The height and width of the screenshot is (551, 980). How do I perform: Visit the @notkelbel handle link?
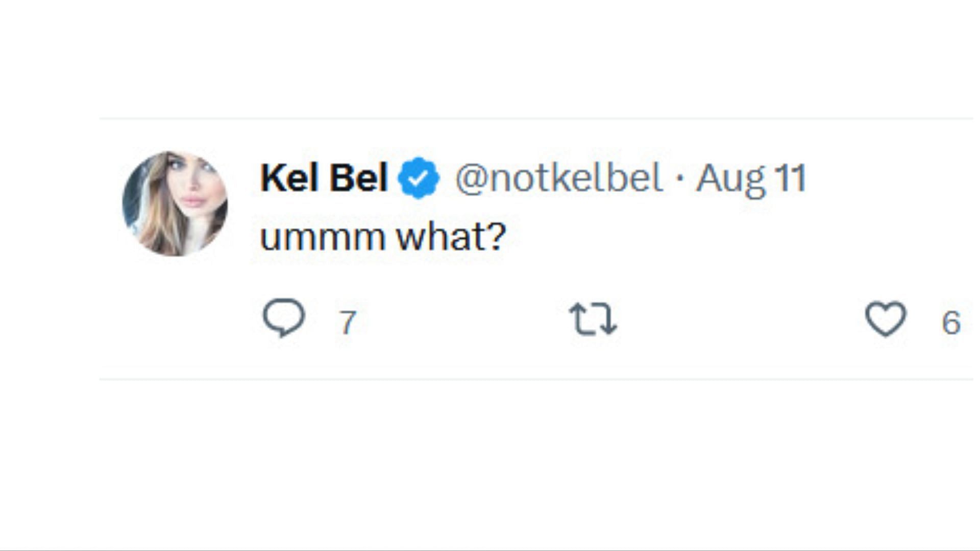coord(559,179)
